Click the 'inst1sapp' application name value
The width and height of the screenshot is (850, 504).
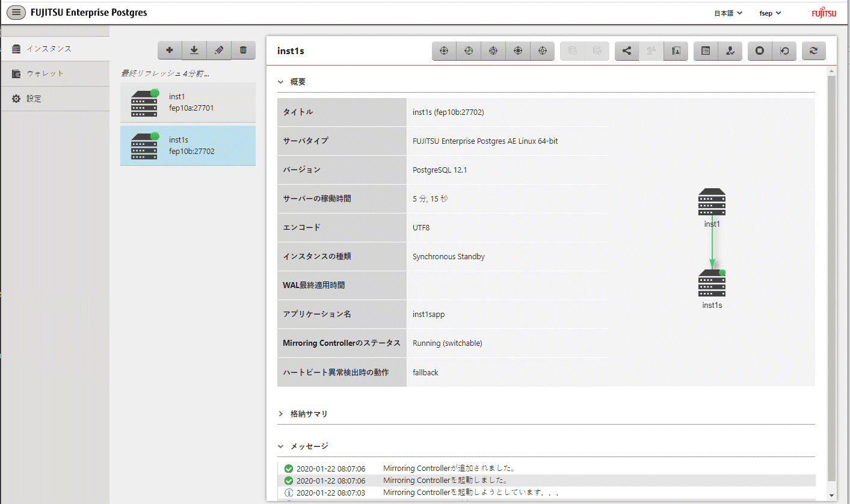[x=429, y=315]
